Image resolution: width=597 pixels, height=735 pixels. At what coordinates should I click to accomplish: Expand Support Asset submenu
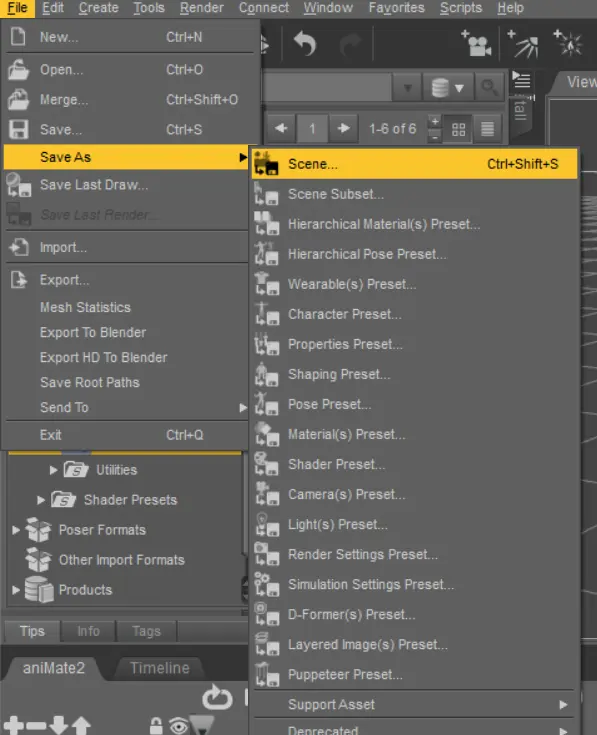pos(415,705)
